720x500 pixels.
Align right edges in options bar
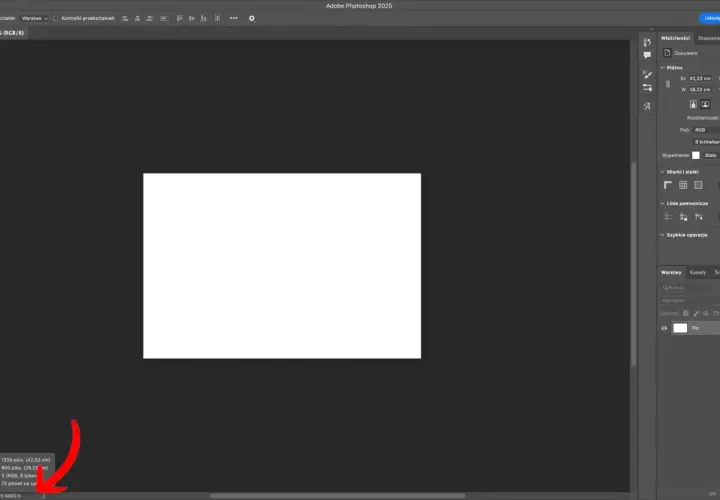pyautogui.click(x=149, y=18)
